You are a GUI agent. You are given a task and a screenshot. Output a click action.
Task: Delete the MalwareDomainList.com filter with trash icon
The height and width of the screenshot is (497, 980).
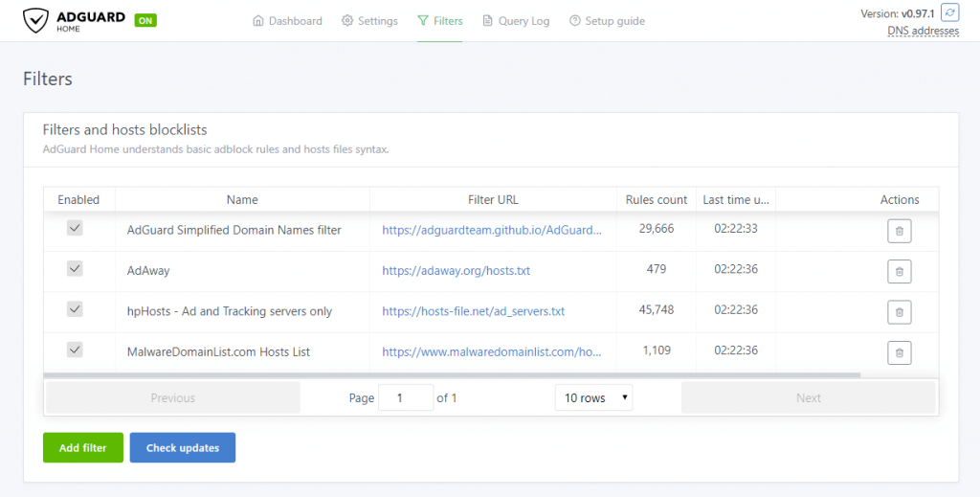tap(900, 352)
